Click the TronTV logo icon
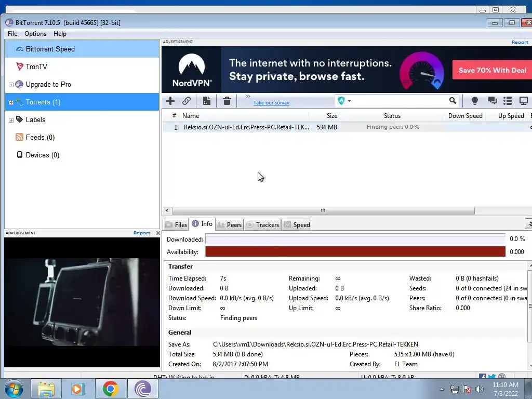Screen dimensions: 532x399 [20, 66]
